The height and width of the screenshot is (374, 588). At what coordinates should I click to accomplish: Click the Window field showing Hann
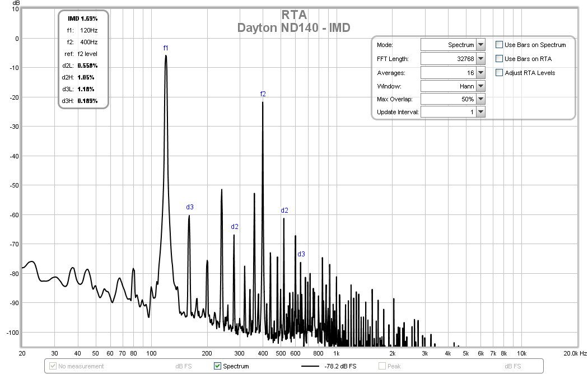pyautogui.click(x=449, y=86)
